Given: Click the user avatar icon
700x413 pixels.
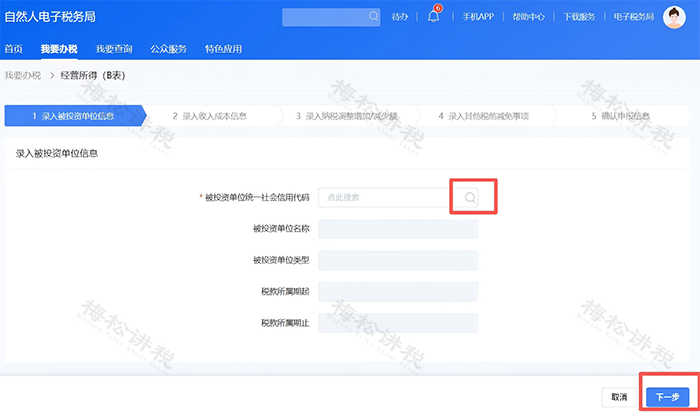Looking at the screenshot, I should pos(675,17).
